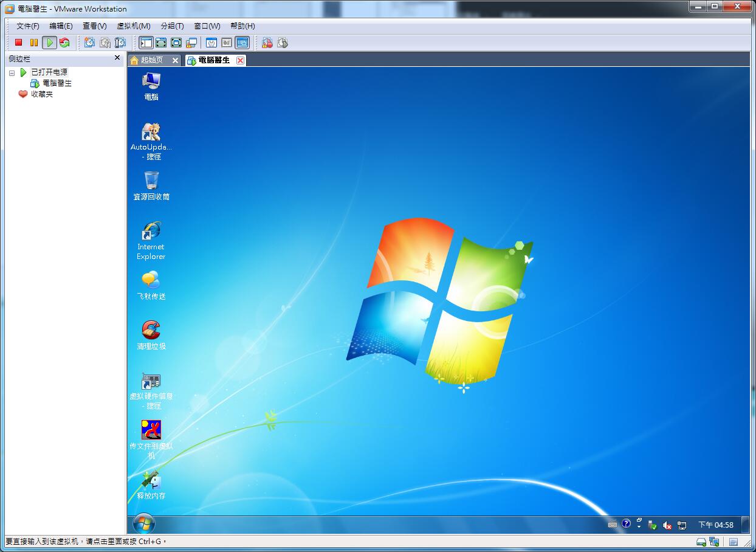The width and height of the screenshot is (756, 552).
Task: Switch to quick switch mode toolbar icon
Action: [161, 43]
